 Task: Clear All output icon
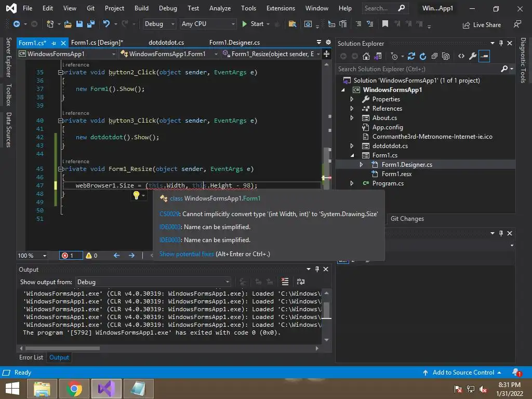tap(285, 282)
